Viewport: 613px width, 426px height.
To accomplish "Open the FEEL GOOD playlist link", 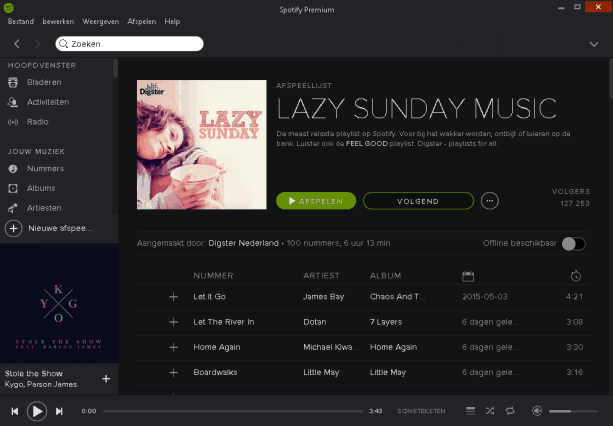I will (x=367, y=143).
